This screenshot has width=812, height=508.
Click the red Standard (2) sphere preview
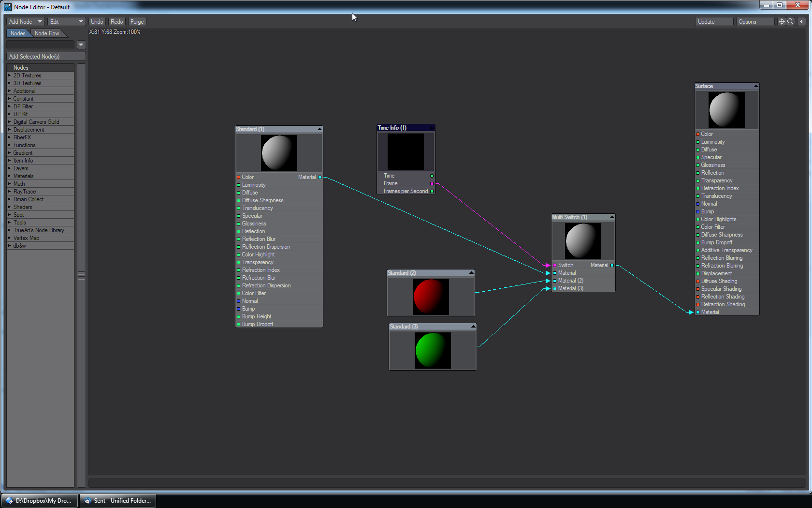[x=431, y=297]
